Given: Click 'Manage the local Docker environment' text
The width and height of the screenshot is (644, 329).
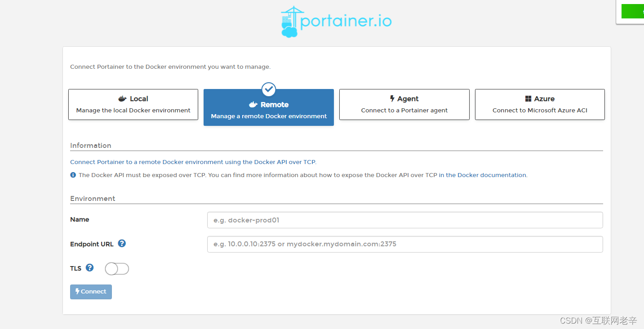Looking at the screenshot, I should click(133, 111).
